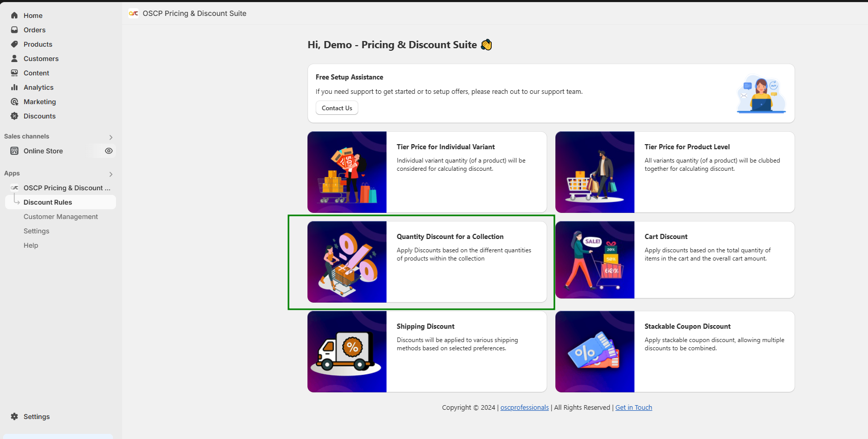Open the Get in Touch link
This screenshot has height=439, width=868.
(633, 408)
